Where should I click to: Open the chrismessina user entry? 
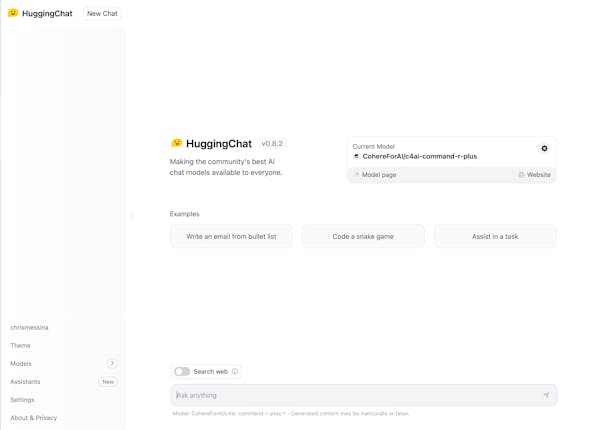(29, 327)
